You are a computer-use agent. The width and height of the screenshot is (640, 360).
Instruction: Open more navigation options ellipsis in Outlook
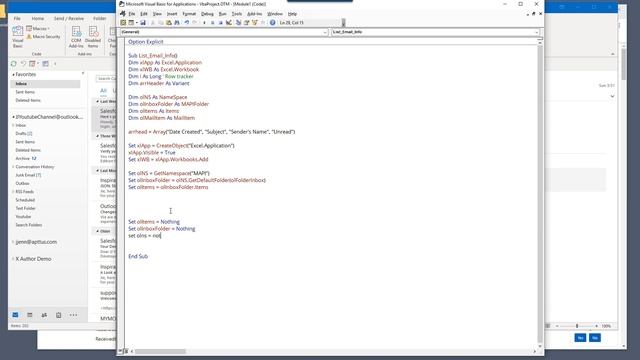click(x=73, y=315)
